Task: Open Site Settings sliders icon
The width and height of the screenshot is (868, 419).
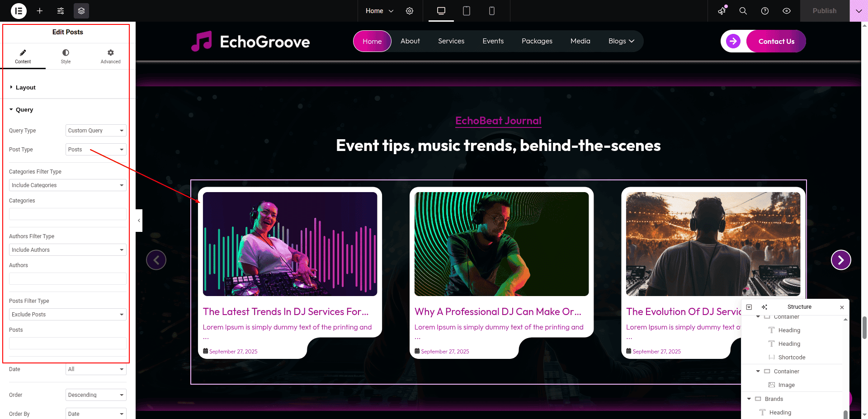Action: click(61, 11)
